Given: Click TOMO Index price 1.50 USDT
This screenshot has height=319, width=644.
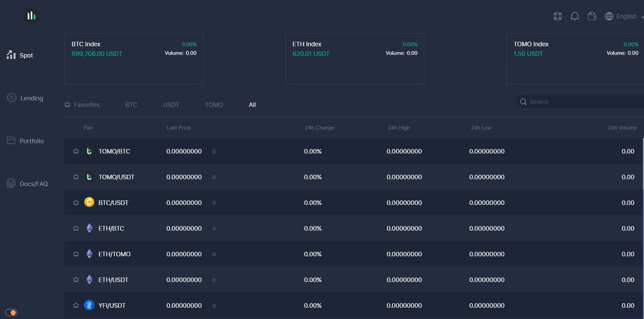Looking at the screenshot, I should point(528,54).
